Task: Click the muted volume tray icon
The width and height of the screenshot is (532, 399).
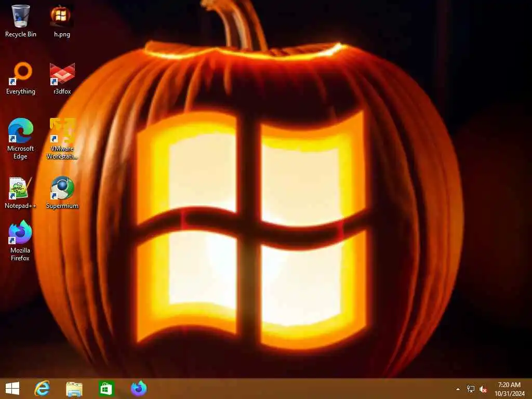Action: coord(483,389)
